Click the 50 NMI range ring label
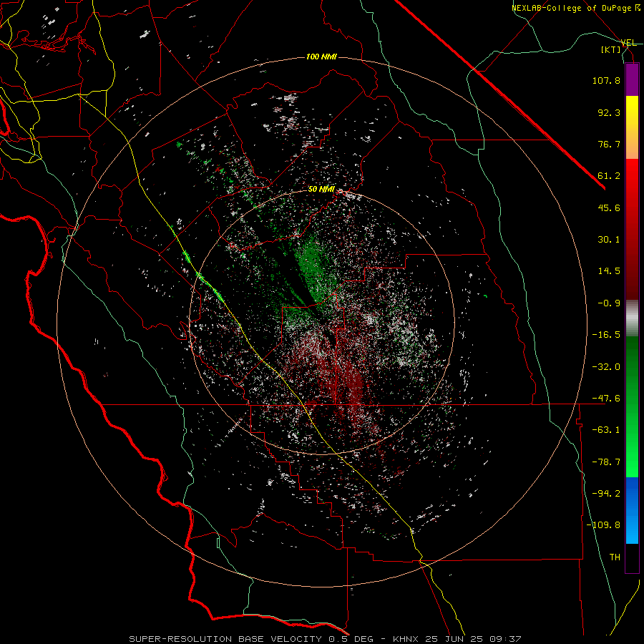This screenshot has height=644, width=644. tap(321, 190)
